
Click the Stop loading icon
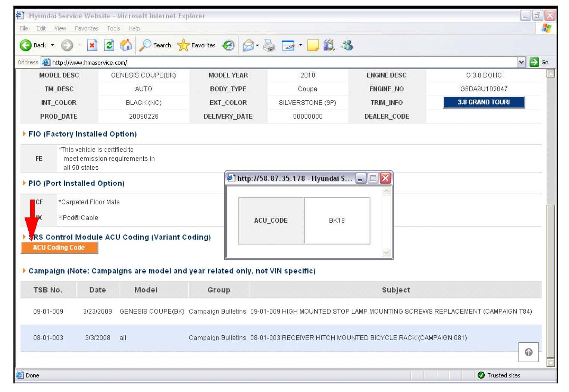(92, 46)
